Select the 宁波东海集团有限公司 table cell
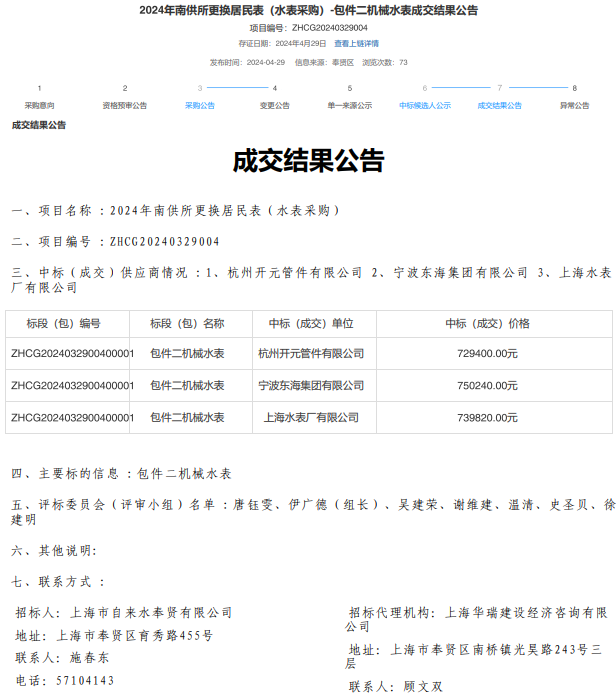 point(310,386)
